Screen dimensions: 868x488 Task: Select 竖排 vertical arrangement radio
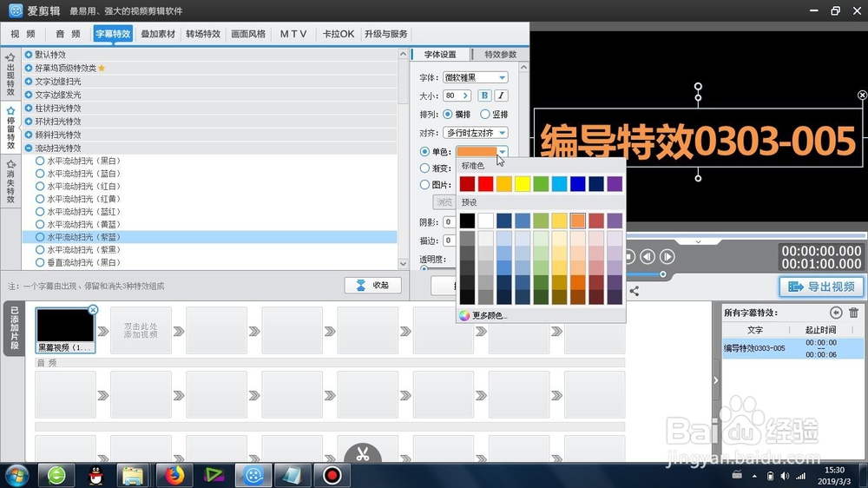pos(485,114)
